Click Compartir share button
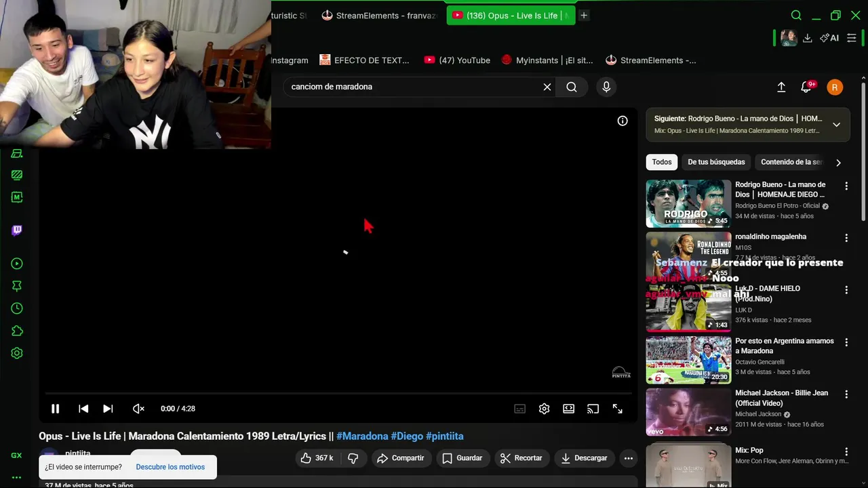Screen dimensions: 868x488 point(401,458)
